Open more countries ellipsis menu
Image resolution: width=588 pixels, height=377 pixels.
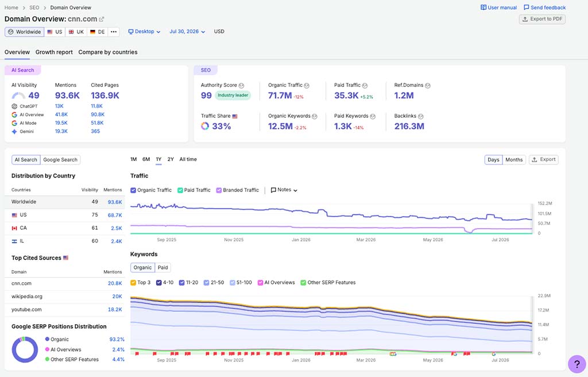point(114,32)
